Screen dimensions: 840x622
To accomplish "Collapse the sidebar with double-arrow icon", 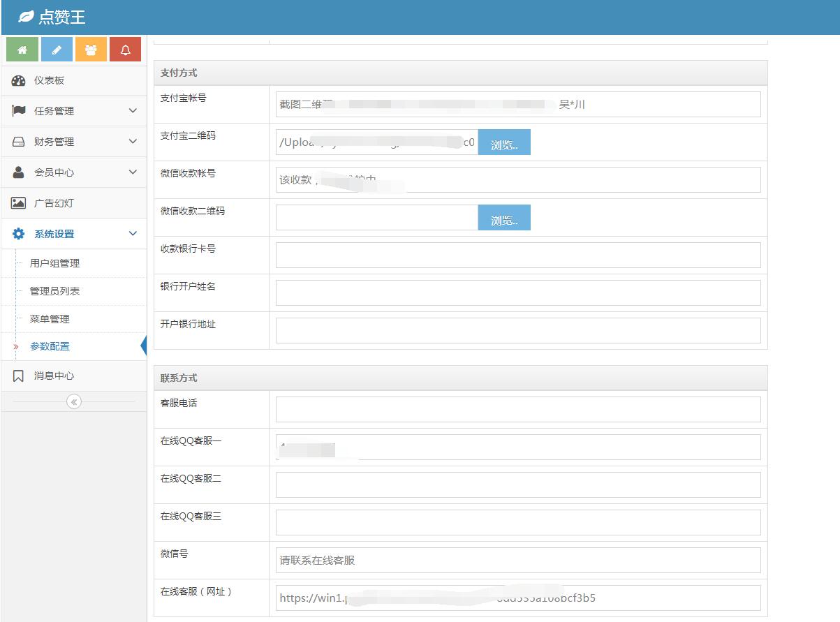I will (74, 401).
